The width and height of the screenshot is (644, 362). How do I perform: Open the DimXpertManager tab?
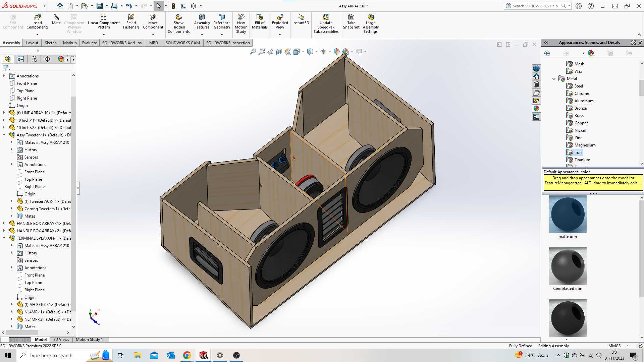click(x=48, y=59)
